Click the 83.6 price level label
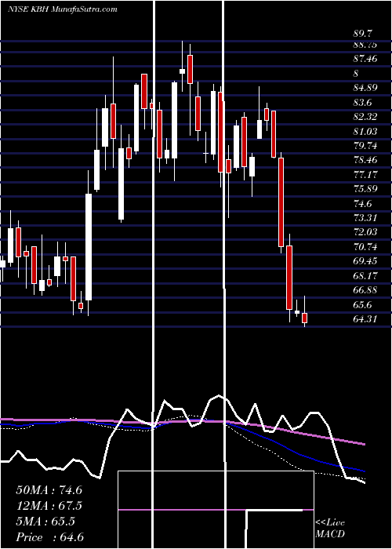392x549 pixels. (x=363, y=103)
